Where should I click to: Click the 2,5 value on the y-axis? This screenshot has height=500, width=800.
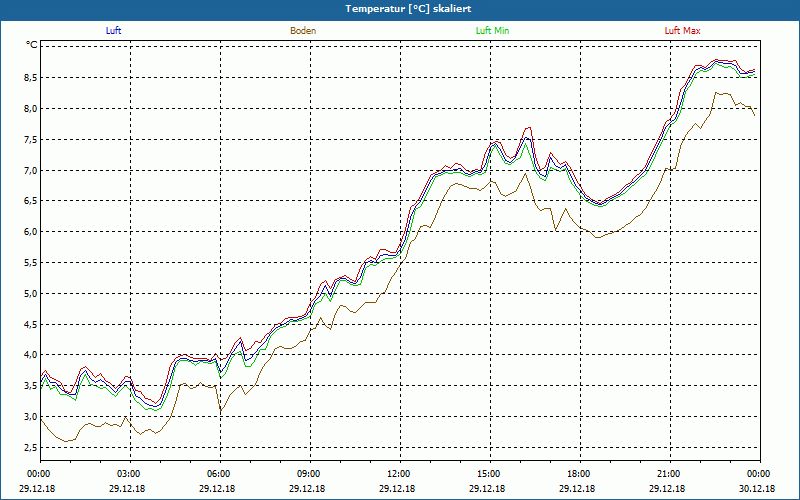pos(30,447)
